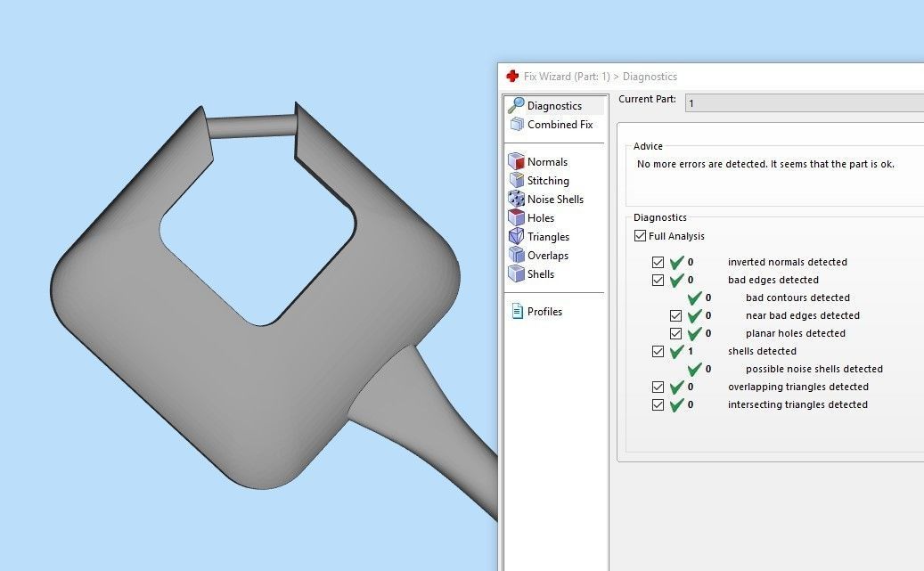Screen dimensions: 924x571
Task: Click the Fix Wizard title bar text
Action: tap(601, 76)
